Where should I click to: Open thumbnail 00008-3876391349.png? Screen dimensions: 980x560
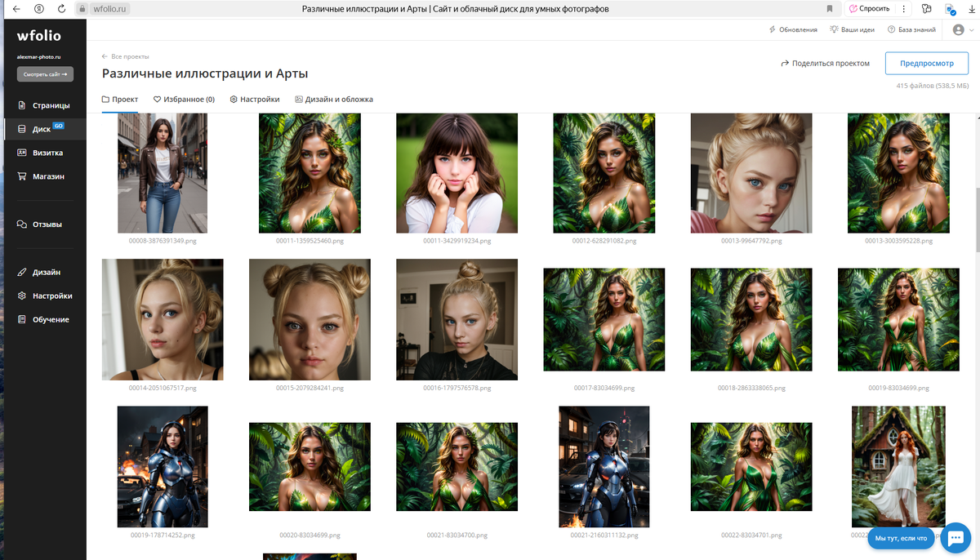tap(163, 173)
